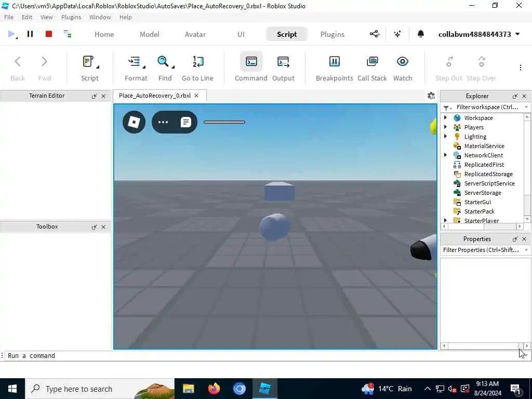532x399 pixels.
Task: Close the Terrain Editor panel
Action: 103,96
